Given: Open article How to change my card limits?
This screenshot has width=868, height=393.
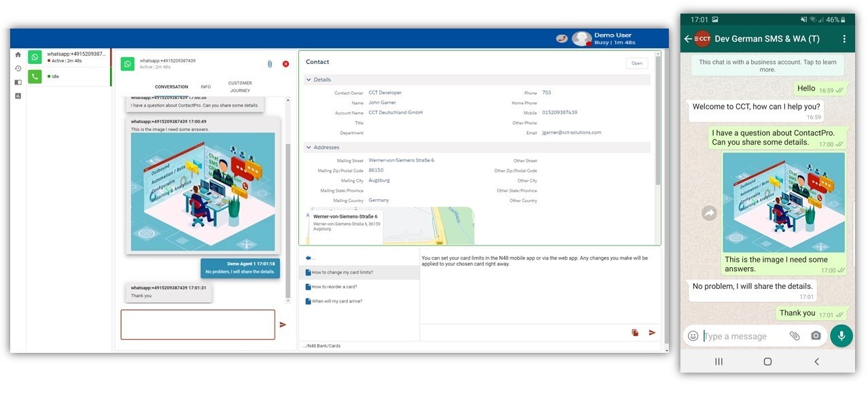Looking at the screenshot, I should [x=360, y=272].
